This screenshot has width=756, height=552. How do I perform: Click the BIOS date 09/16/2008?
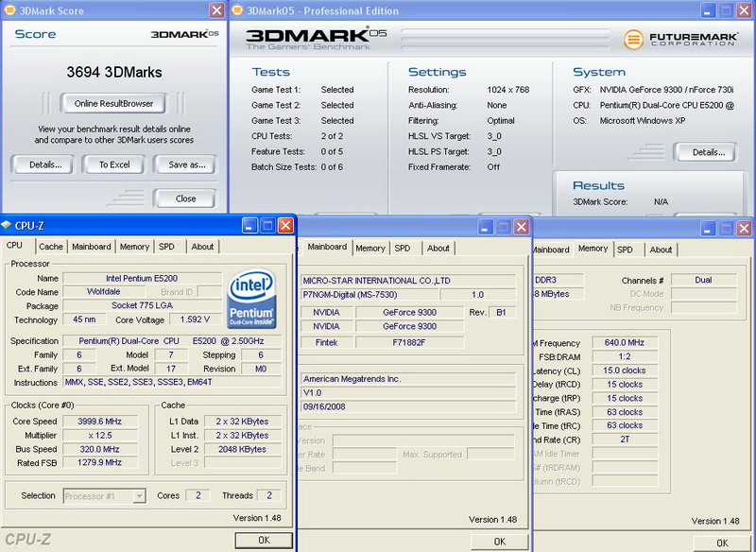pyautogui.click(x=408, y=406)
